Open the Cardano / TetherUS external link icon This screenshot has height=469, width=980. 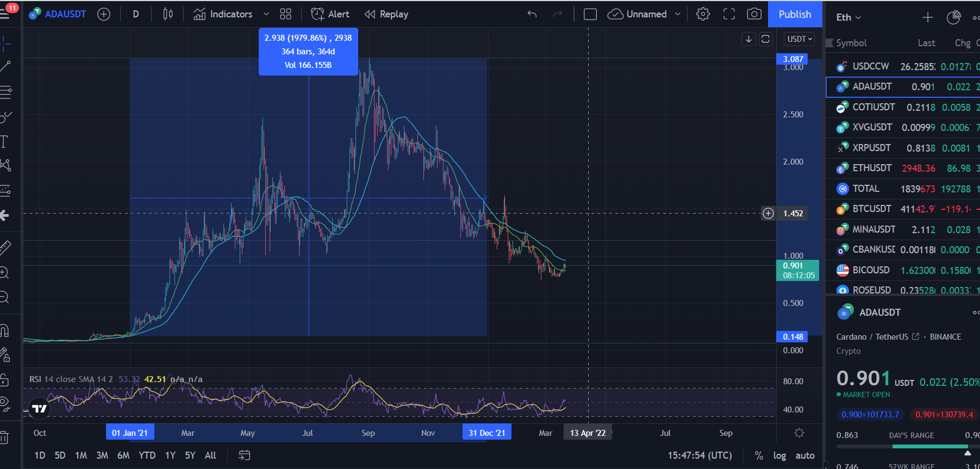tap(915, 336)
